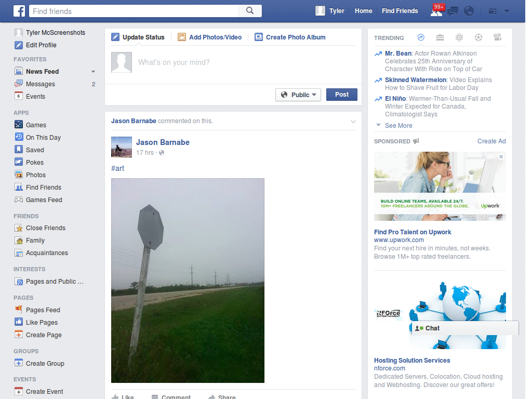Image resolution: width=532 pixels, height=399 pixels.
Task: Open Find Pro Talent on Upwork link
Action: (x=413, y=232)
